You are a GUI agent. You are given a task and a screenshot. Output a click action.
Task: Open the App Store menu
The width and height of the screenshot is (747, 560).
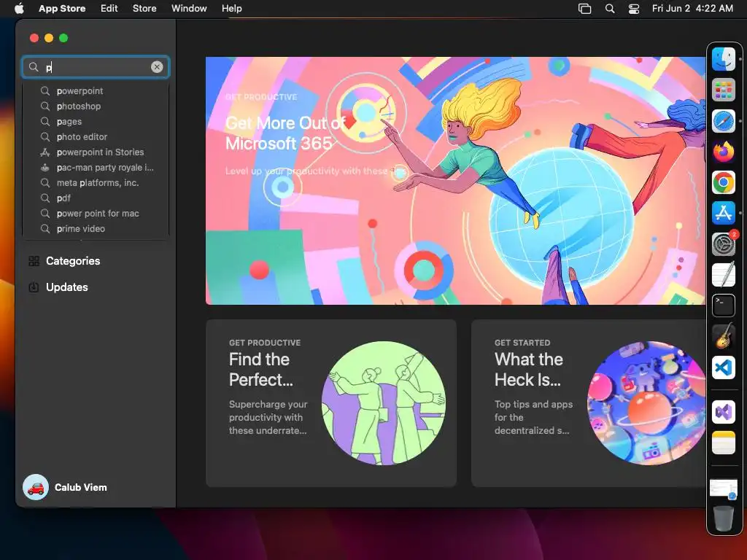62,9
